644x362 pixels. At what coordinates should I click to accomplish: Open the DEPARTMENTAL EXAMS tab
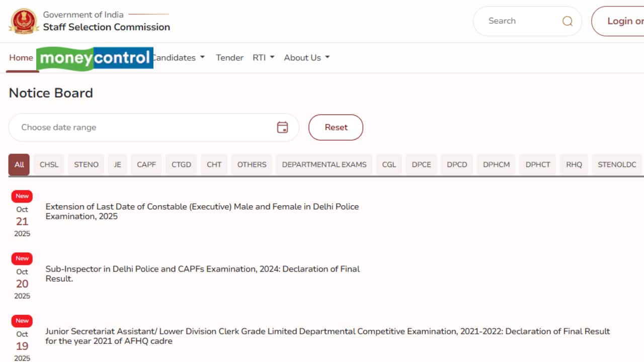(324, 164)
